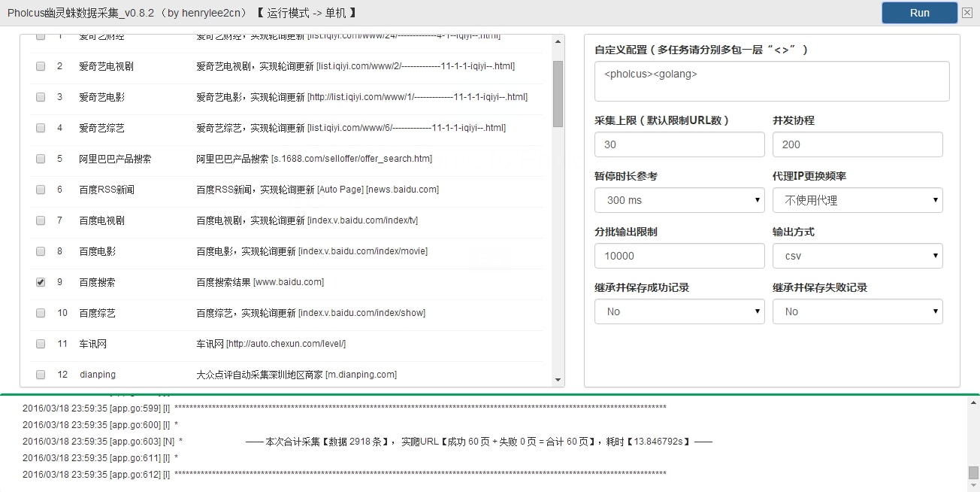
Task: Select the 百度电视剧 name text
Action: click(x=101, y=220)
